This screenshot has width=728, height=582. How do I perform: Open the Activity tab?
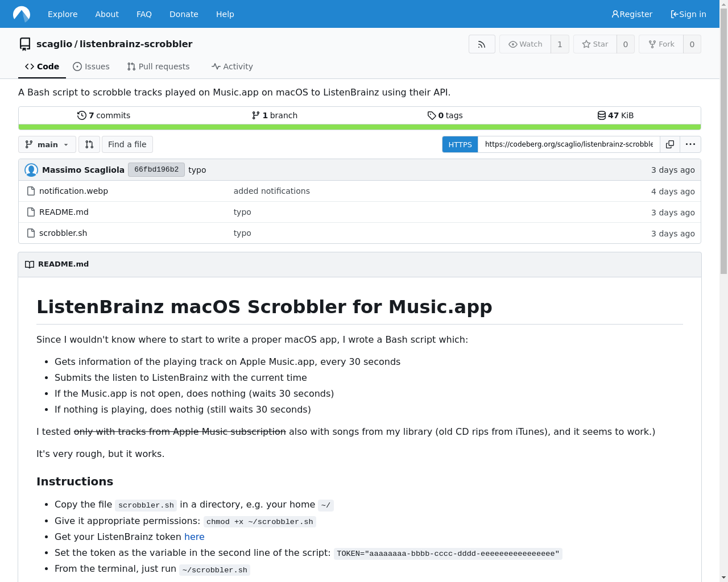[232, 66]
